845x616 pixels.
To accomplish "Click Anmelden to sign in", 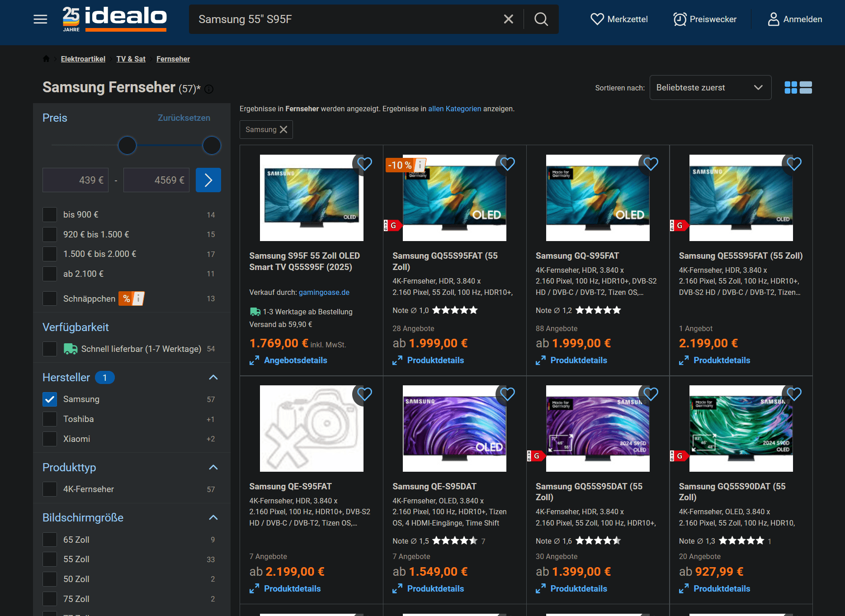I will (795, 19).
